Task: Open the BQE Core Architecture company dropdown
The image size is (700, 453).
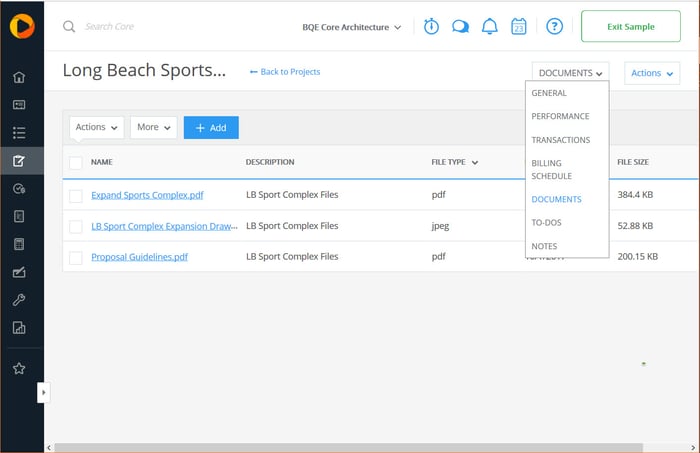Action: click(352, 27)
